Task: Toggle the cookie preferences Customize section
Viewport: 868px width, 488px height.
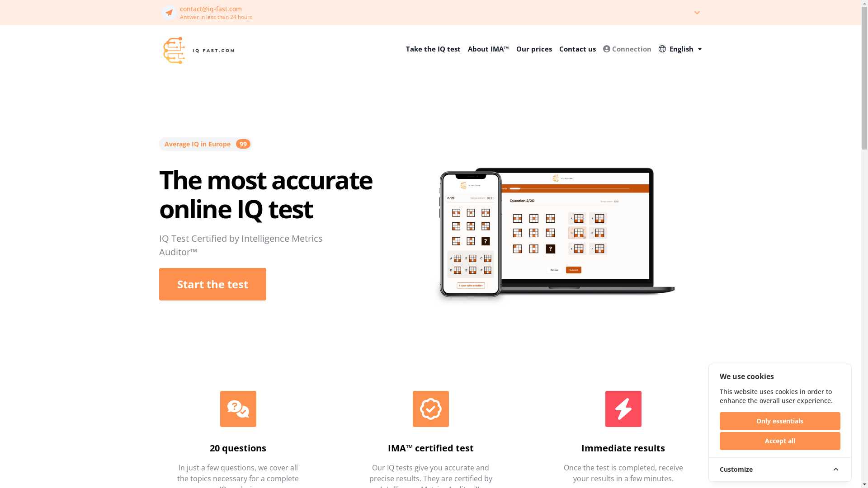Action: pyautogui.click(x=780, y=469)
